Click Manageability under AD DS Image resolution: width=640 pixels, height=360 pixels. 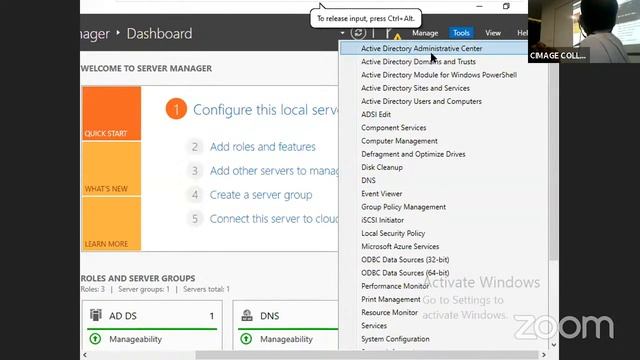click(x=136, y=339)
